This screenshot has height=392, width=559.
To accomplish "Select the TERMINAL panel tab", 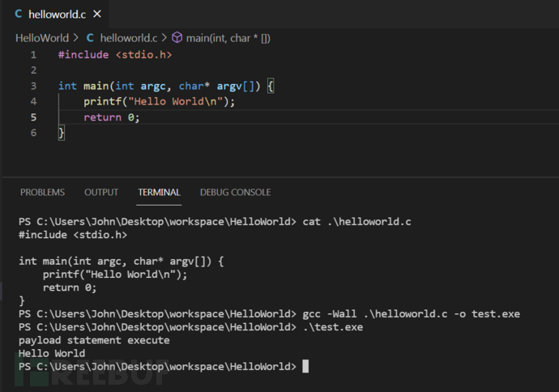I will [x=159, y=192].
